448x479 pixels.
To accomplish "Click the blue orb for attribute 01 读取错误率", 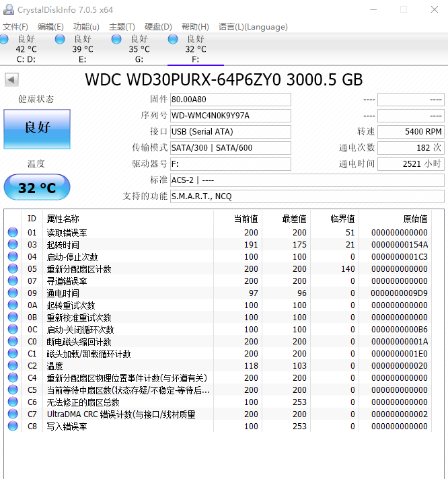I will pos(13,233).
